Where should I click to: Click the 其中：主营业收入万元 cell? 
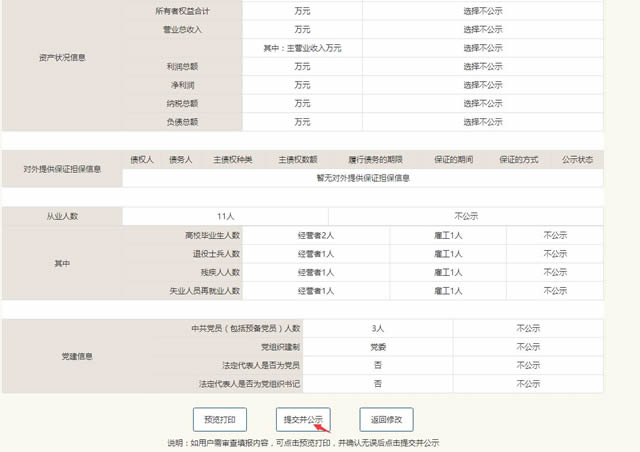click(302, 48)
